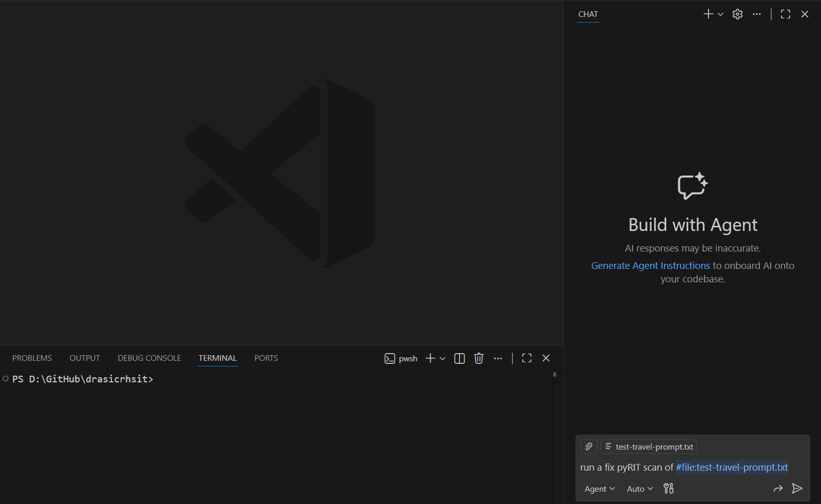Image resolution: width=821 pixels, height=504 pixels.
Task: Click the test-travel-prompt.txt attachment chip
Action: pyautogui.click(x=648, y=447)
